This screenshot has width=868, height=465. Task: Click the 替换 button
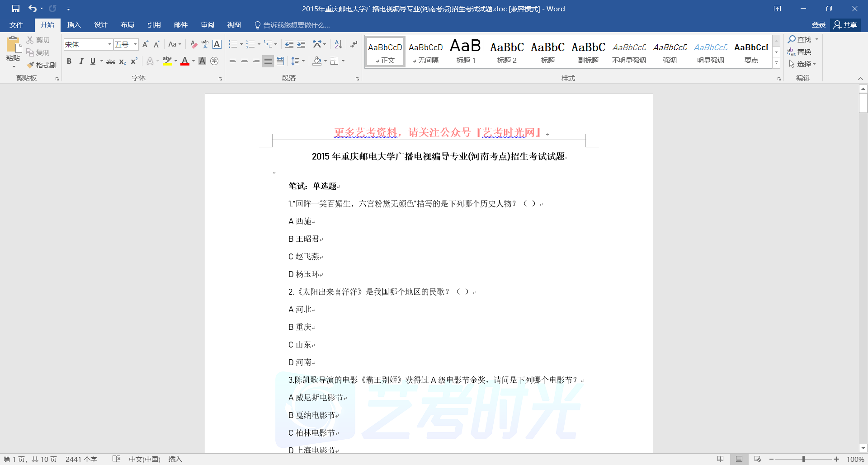coord(799,52)
